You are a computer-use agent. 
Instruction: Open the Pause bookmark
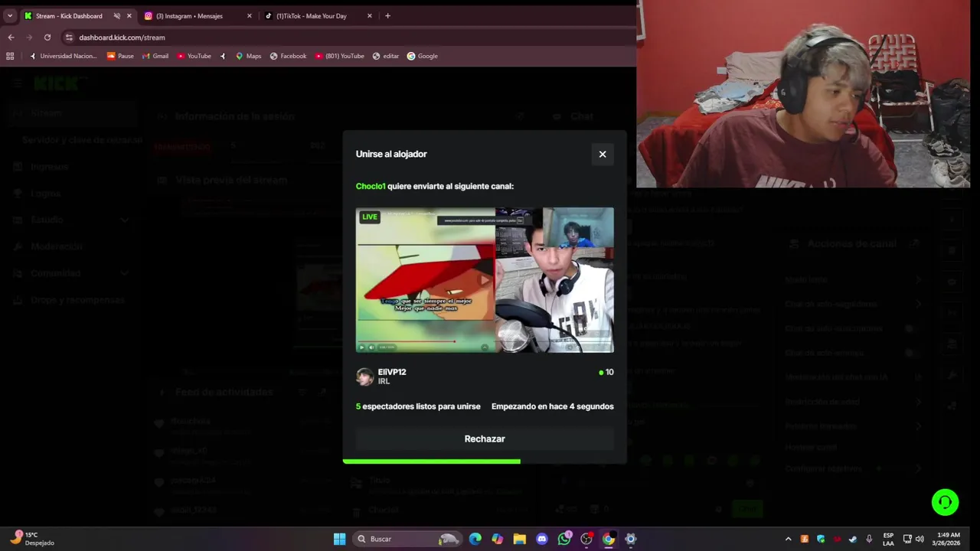(120, 56)
